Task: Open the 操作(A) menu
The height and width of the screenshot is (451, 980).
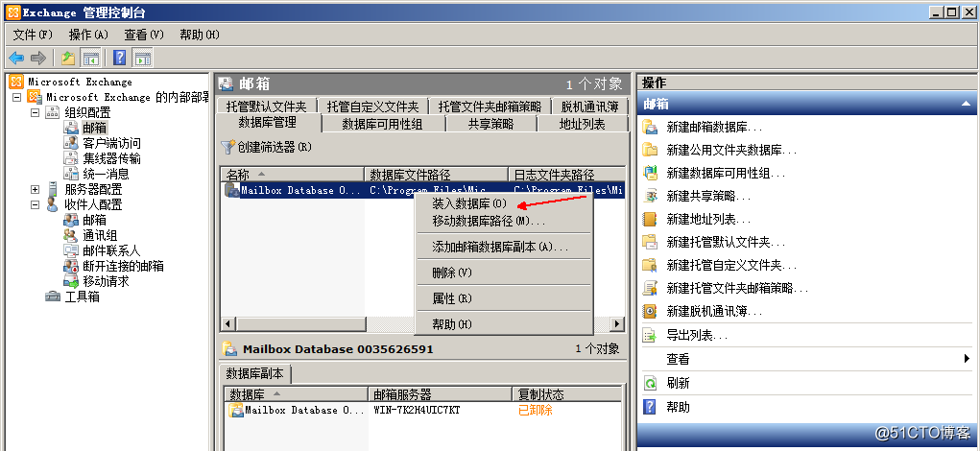Action: [88, 35]
